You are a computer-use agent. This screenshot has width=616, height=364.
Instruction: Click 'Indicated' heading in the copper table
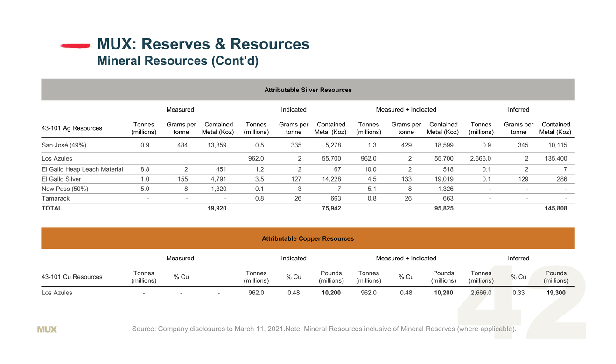tap(294, 259)
